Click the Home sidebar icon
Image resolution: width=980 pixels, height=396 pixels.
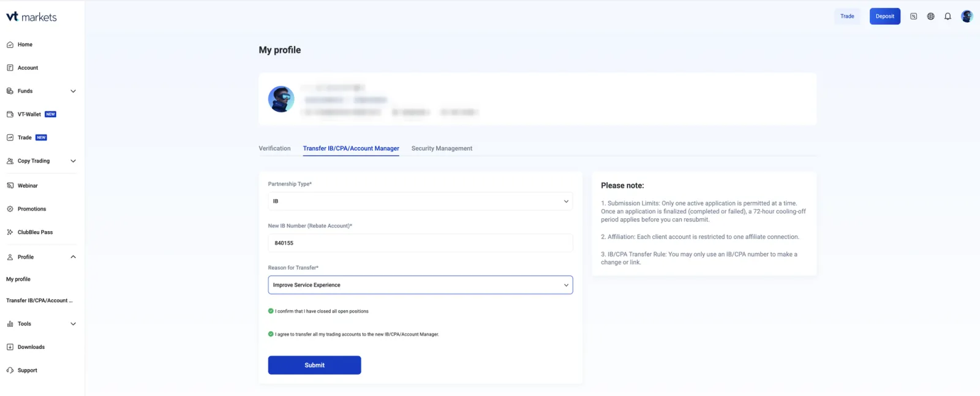[x=10, y=45]
